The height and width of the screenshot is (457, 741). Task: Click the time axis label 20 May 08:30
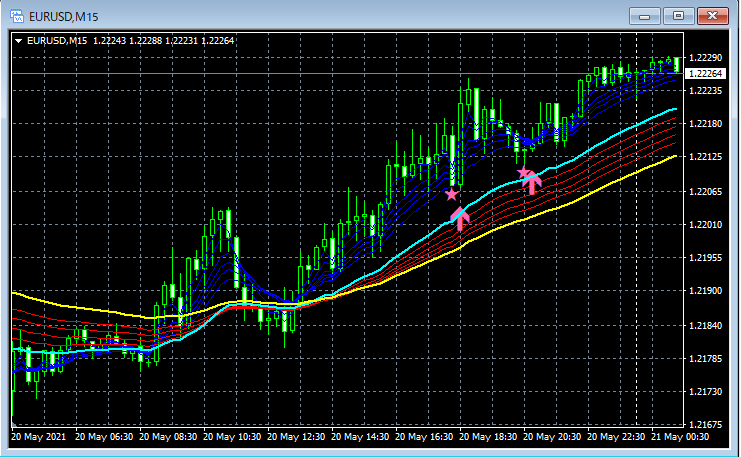[168, 437]
